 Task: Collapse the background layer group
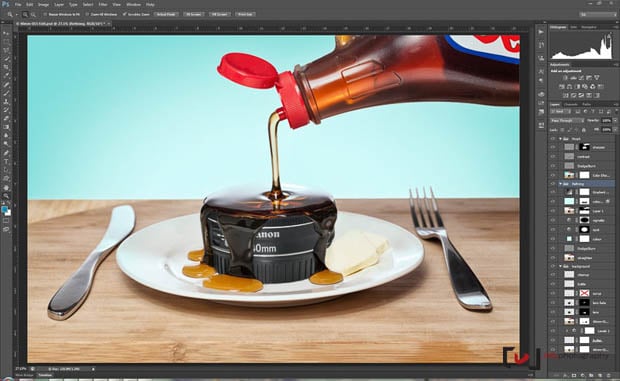click(x=560, y=266)
